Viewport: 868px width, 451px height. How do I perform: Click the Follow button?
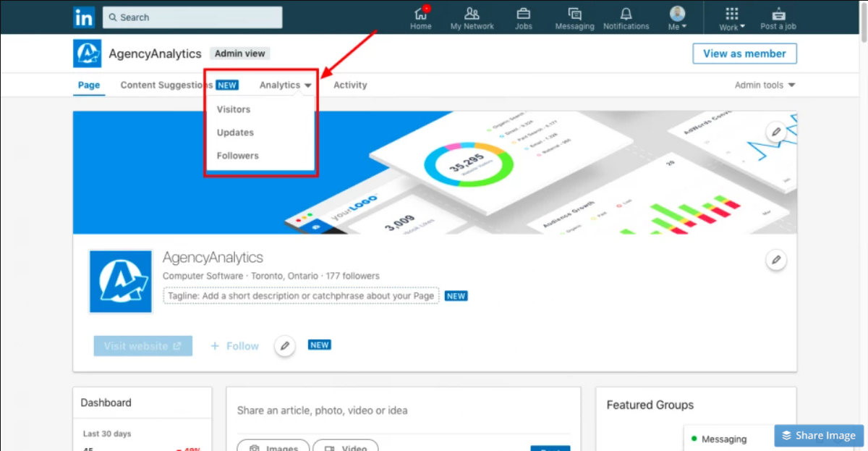[234, 346]
